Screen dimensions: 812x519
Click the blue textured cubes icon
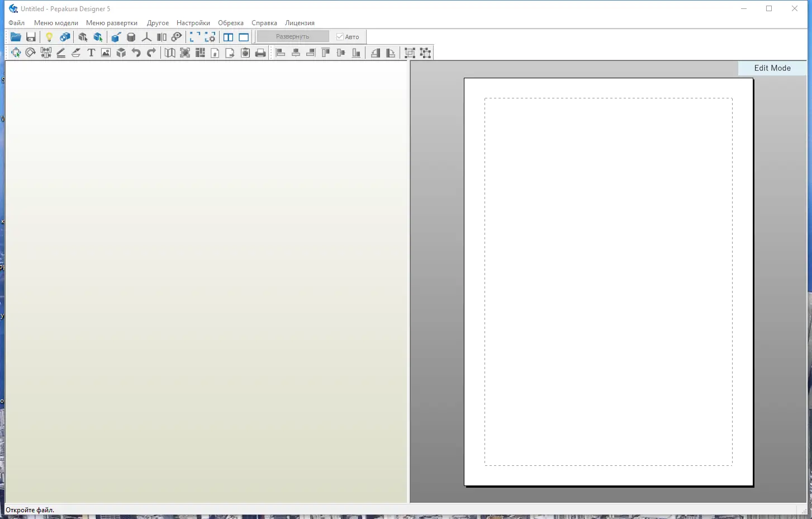click(x=65, y=37)
